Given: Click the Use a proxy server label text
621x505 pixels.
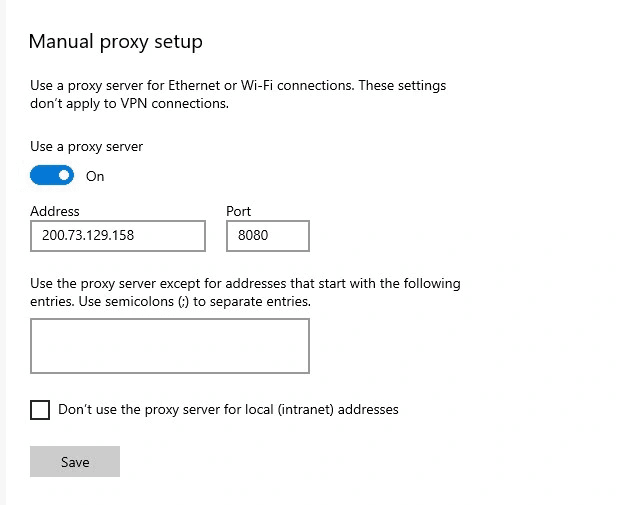Looking at the screenshot, I should [86, 147].
